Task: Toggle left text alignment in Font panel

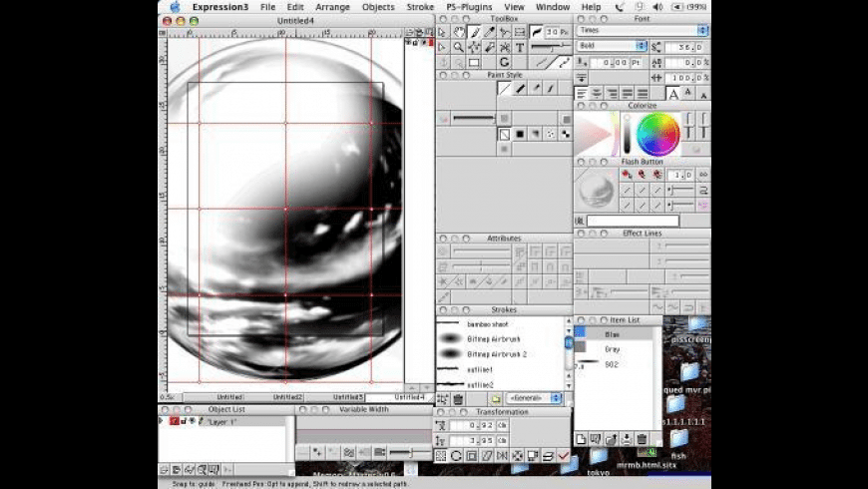Action: 582,93
